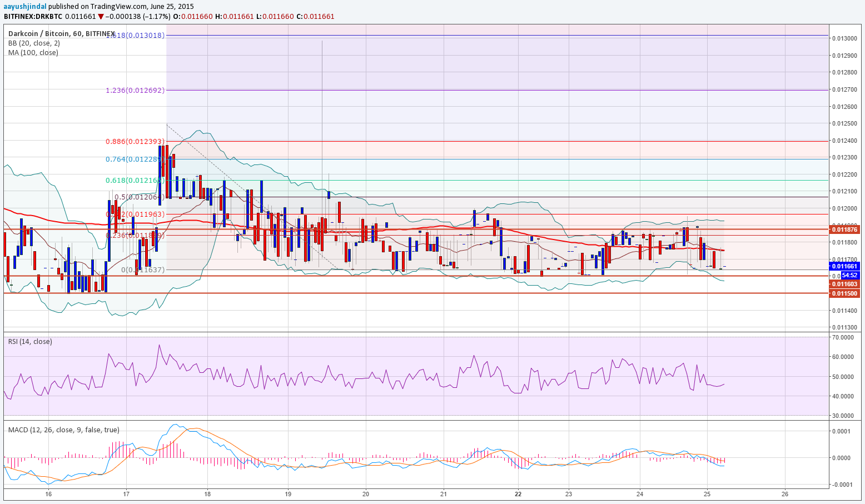Click the O:0.011660 open value
The image size is (865, 504).
pos(193,16)
